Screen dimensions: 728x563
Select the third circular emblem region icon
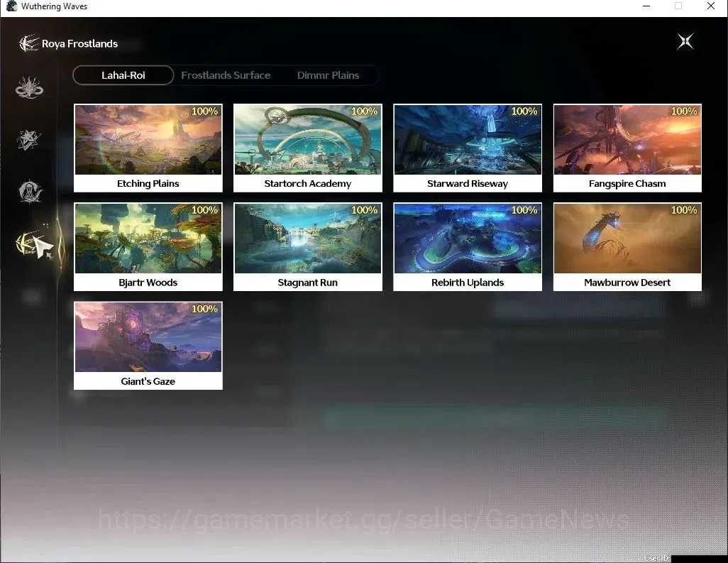31,191
